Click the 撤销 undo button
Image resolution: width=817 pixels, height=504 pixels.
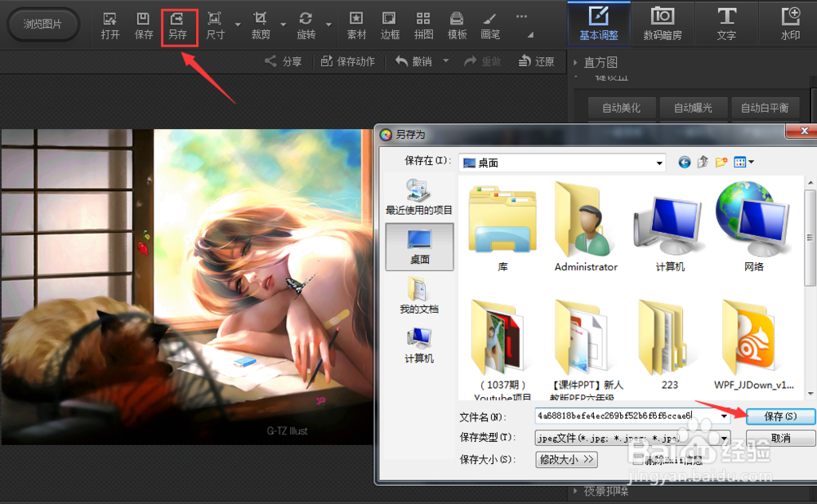(x=413, y=61)
